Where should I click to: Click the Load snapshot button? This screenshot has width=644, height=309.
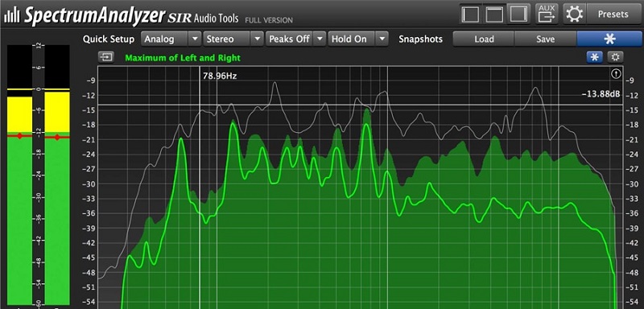484,39
